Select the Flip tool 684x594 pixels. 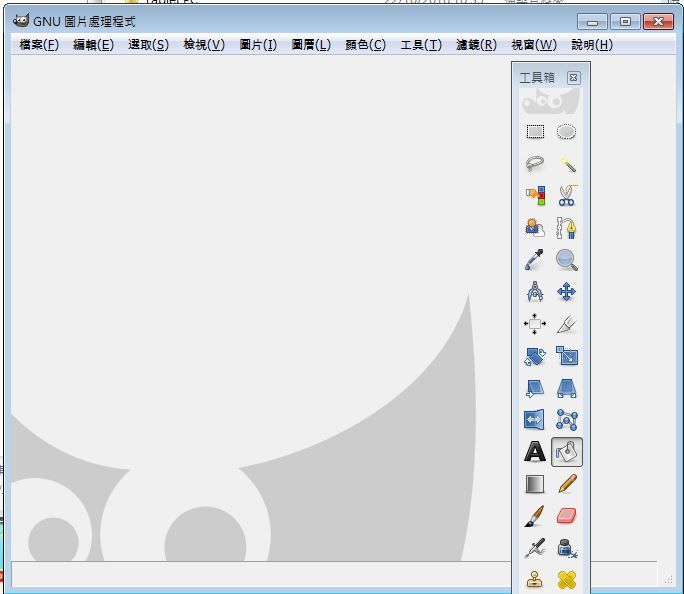tap(535, 420)
